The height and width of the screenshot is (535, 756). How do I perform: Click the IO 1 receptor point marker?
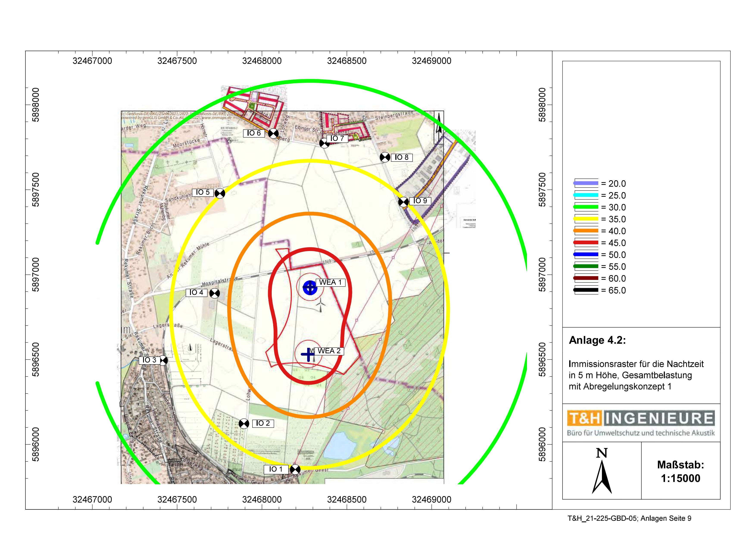295,469
